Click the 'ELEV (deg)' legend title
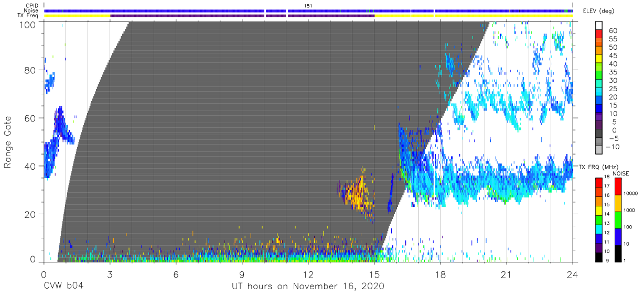The height and width of the screenshot is (297, 644). [598, 11]
